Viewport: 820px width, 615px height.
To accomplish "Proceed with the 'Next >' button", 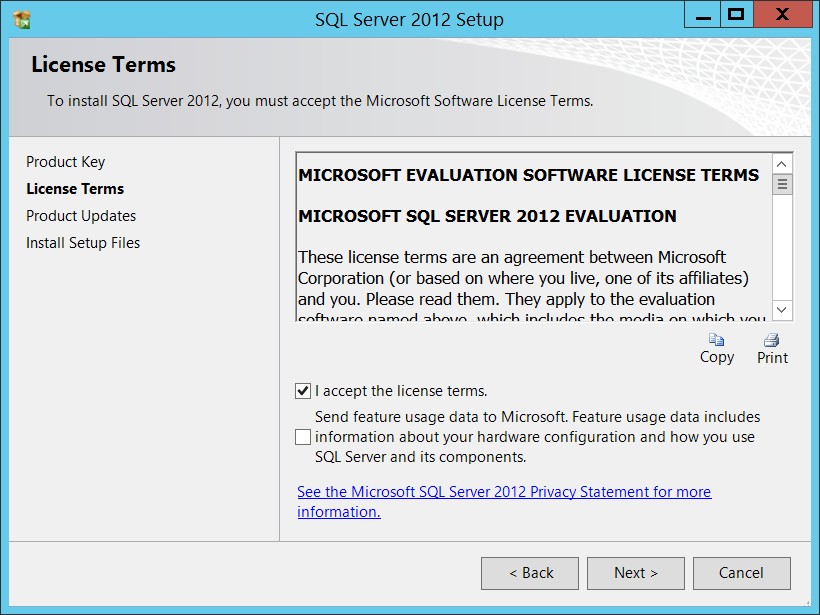I will click(x=635, y=573).
